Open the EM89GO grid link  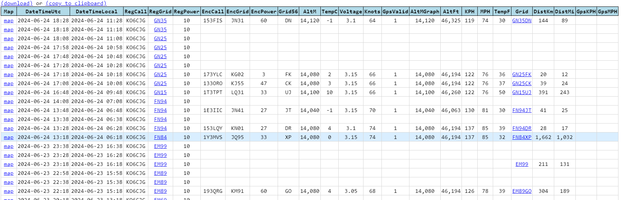tap(522, 191)
